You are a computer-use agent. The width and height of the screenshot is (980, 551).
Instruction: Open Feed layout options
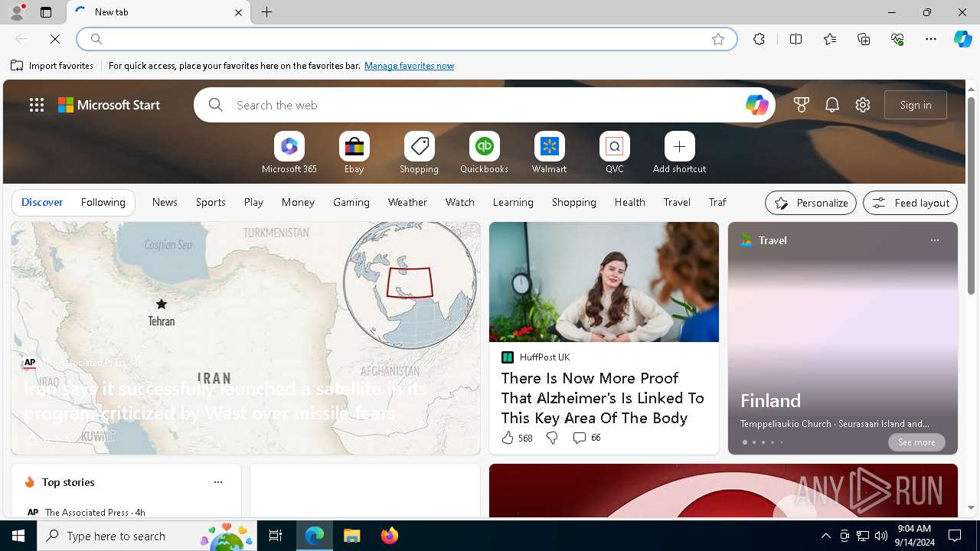(x=910, y=203)
